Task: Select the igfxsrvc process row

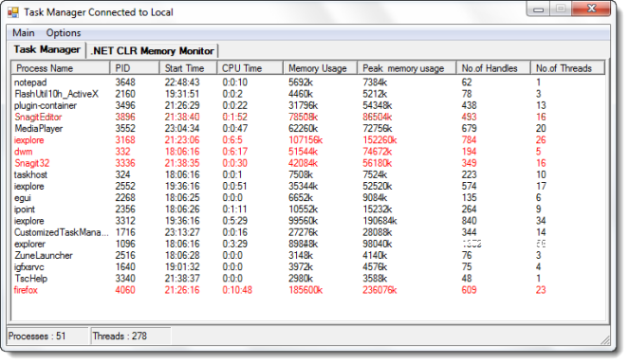Action: coord(308,267)
